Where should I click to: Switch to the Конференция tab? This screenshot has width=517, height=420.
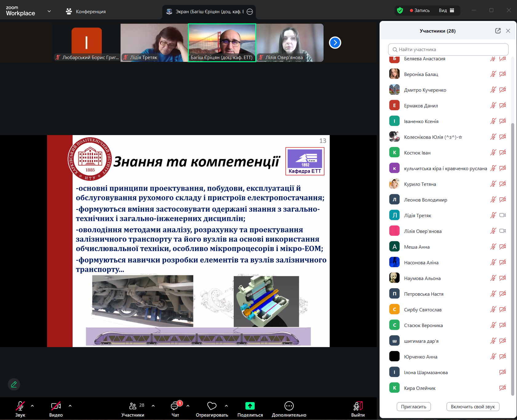86,11
